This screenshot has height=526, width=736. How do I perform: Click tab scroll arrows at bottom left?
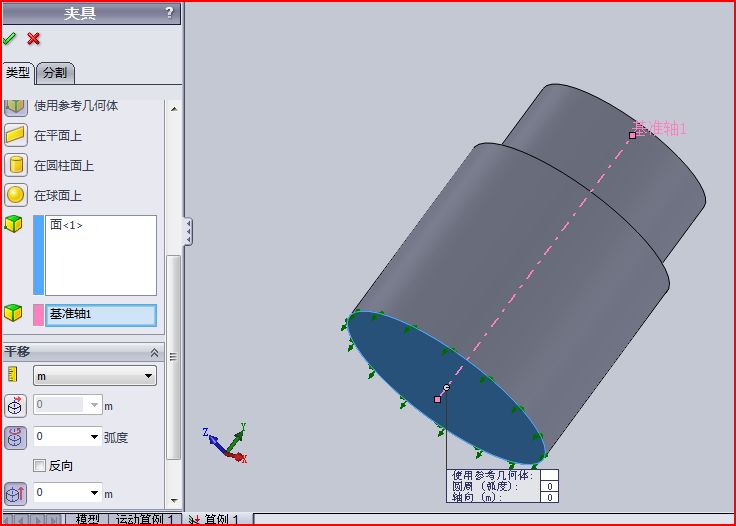(33, 519)
